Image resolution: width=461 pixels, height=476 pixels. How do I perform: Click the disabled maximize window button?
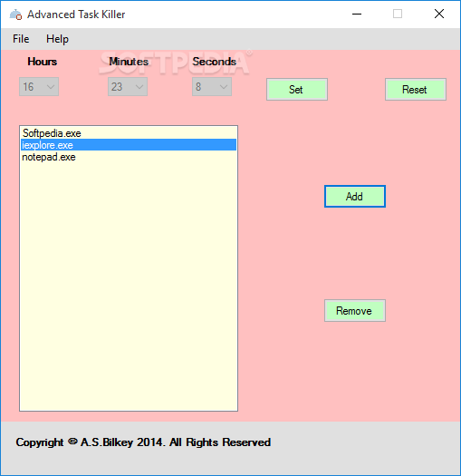[x=398, y=14]
